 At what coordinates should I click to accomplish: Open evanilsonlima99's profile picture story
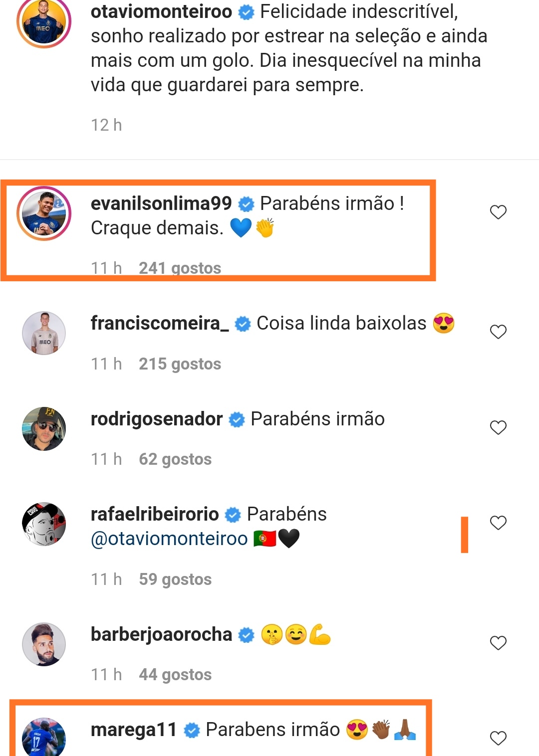click(44, 213)
